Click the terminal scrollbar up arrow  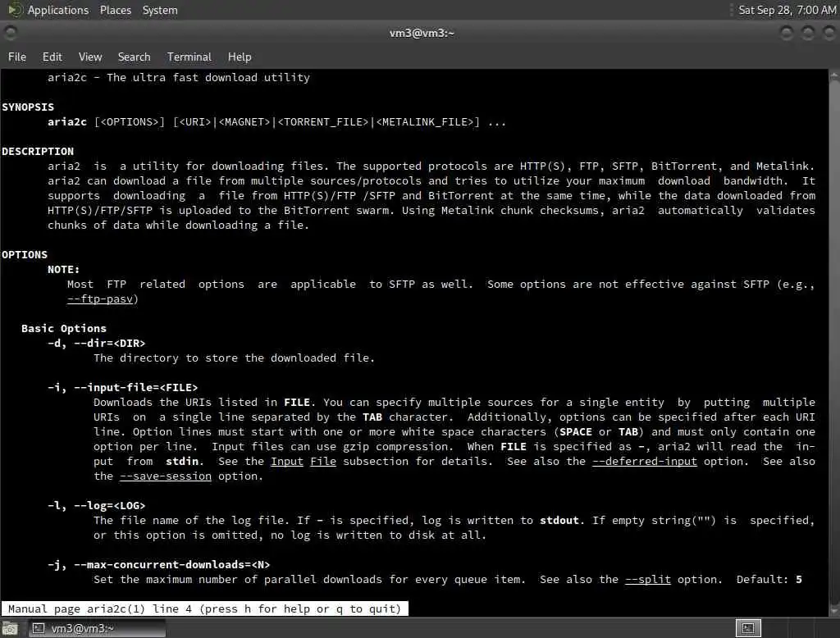[x=834, y=76]
